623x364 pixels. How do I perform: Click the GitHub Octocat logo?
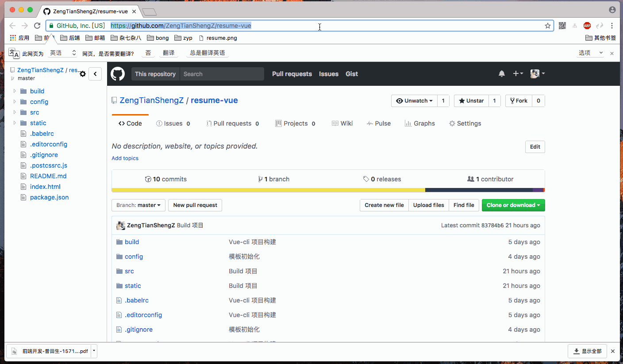point(118,74)
